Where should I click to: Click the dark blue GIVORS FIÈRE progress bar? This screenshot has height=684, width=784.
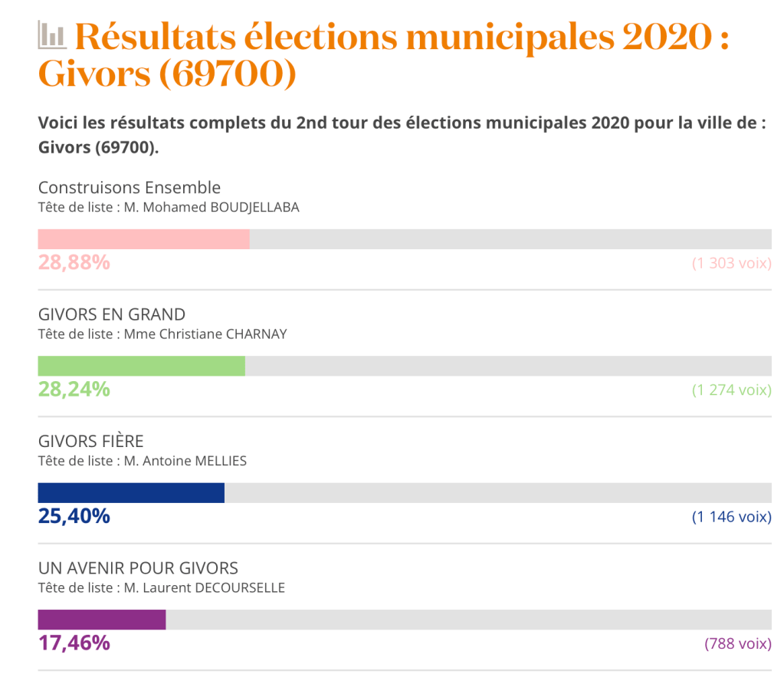pos(131,493)
